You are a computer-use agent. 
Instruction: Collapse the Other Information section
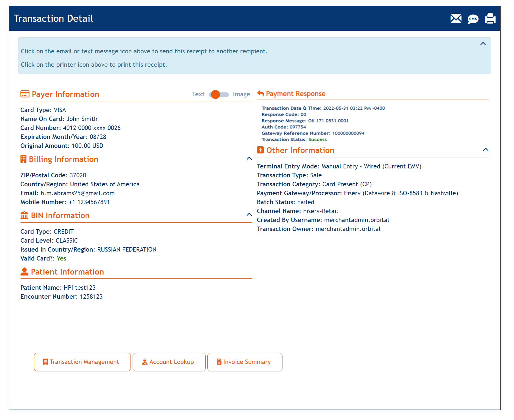pos(485,150)
